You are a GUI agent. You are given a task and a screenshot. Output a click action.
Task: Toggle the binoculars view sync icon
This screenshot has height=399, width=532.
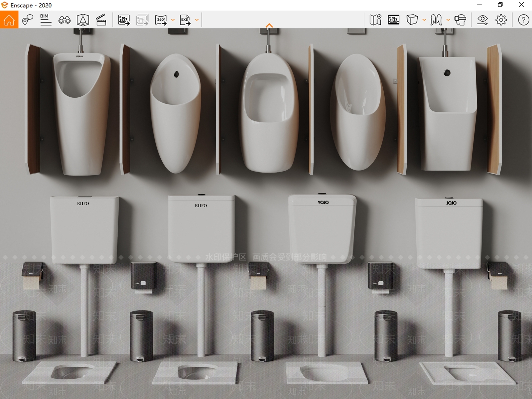coord(64,20)
